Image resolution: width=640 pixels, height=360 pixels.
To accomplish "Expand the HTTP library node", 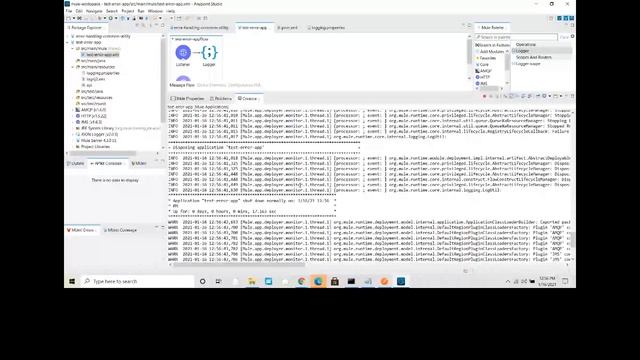I will [73, 116].
